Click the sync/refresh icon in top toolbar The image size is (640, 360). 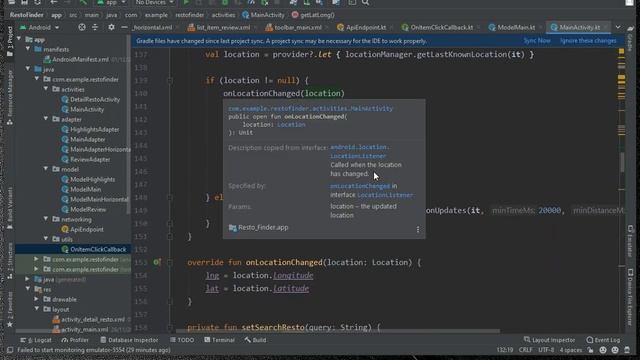pos(38,2)
